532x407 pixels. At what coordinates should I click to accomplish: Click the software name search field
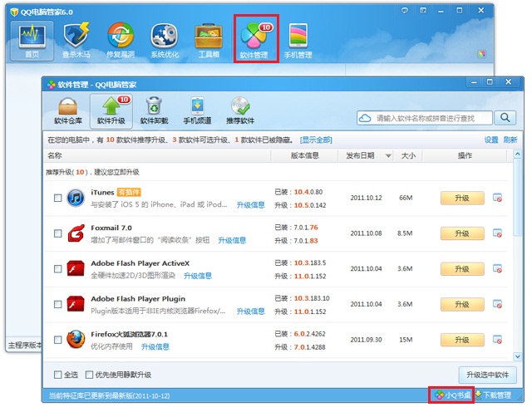click(x=432, y=119)
